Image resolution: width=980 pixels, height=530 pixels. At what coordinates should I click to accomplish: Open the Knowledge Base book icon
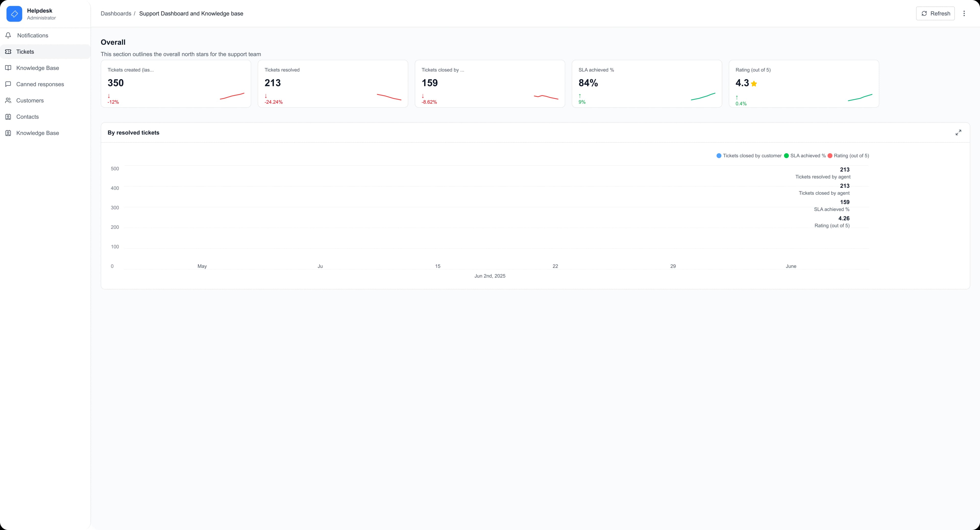coord(8,68)
